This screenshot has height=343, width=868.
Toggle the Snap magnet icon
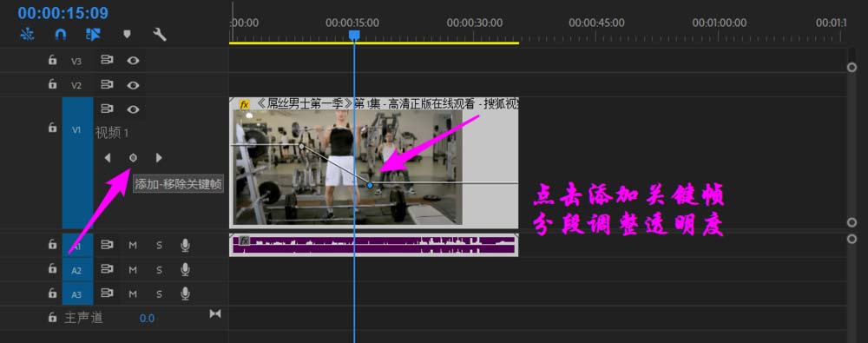[x=61, y=35]
